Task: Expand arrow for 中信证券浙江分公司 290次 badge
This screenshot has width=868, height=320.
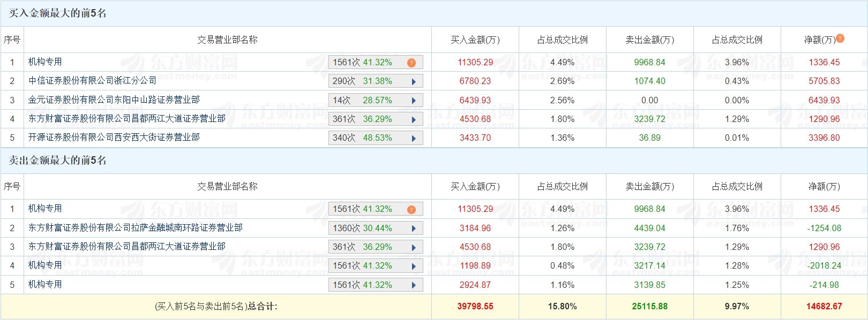Action: click(x=414, y=81)
